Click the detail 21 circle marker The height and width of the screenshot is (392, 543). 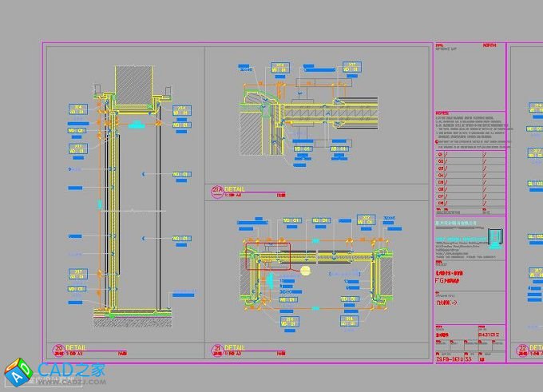218,348
